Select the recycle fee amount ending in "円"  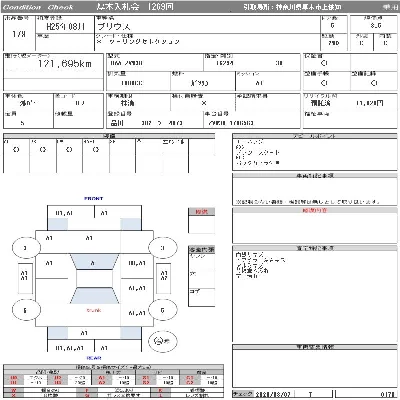[x=370, y=103]
